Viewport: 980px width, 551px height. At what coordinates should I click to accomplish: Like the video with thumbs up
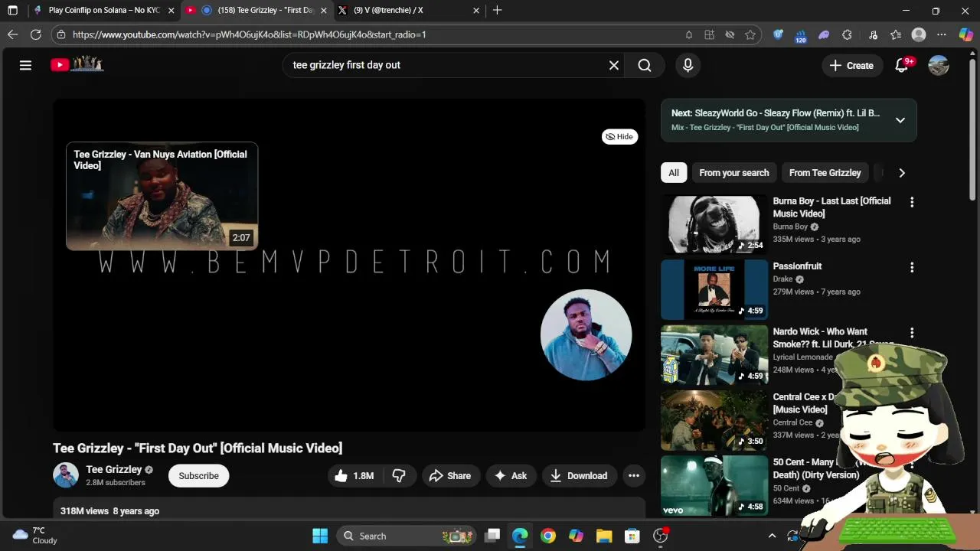coord(354,476)
